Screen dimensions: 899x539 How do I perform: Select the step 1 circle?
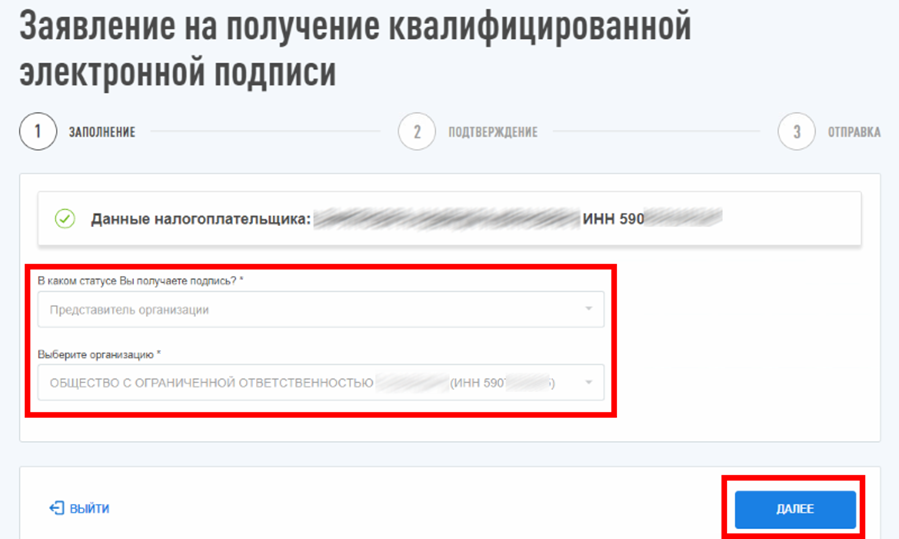pyautogui.click(x=38, y=131)
